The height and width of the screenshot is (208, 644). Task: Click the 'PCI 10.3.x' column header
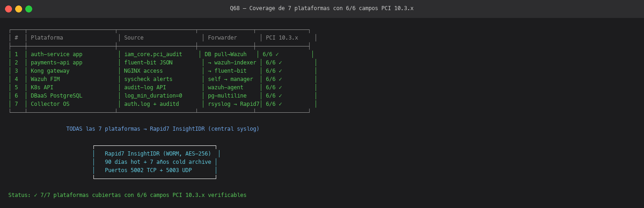click(282, 38)
